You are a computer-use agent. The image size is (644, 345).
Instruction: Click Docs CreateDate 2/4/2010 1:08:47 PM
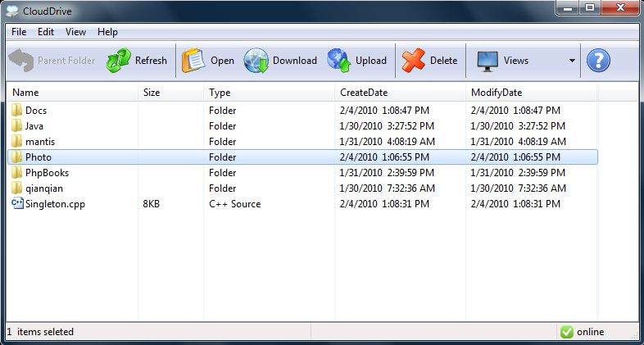[384, 111]
